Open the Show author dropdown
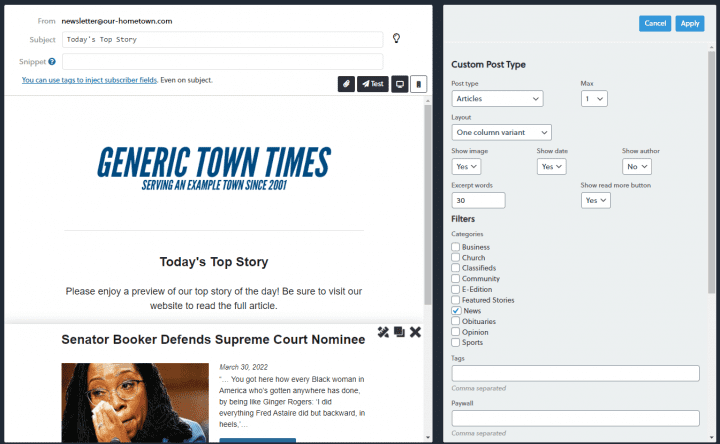Viewport: 720px width, 444px height. 637,166
